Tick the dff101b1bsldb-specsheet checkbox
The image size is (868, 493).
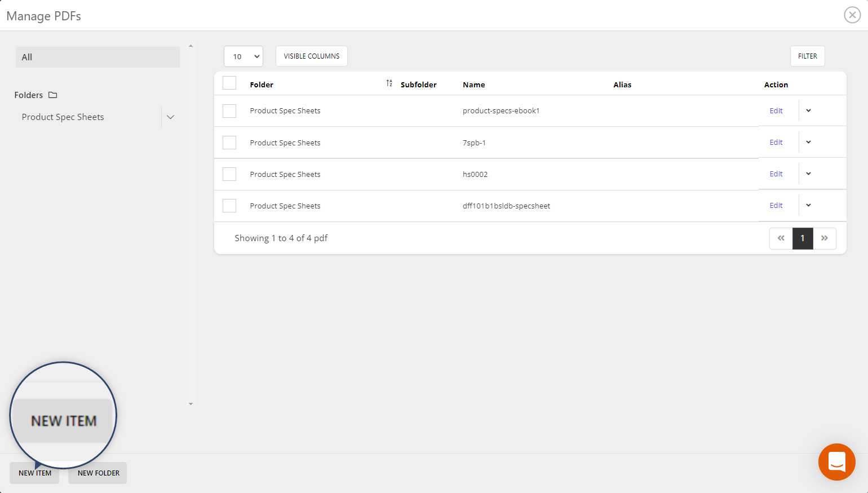click(x=229, y=206)
